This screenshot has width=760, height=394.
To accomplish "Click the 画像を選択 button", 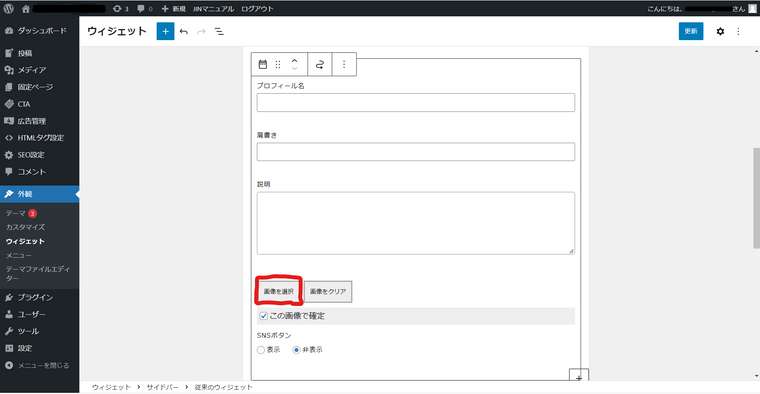I will [x=279, y=291].
